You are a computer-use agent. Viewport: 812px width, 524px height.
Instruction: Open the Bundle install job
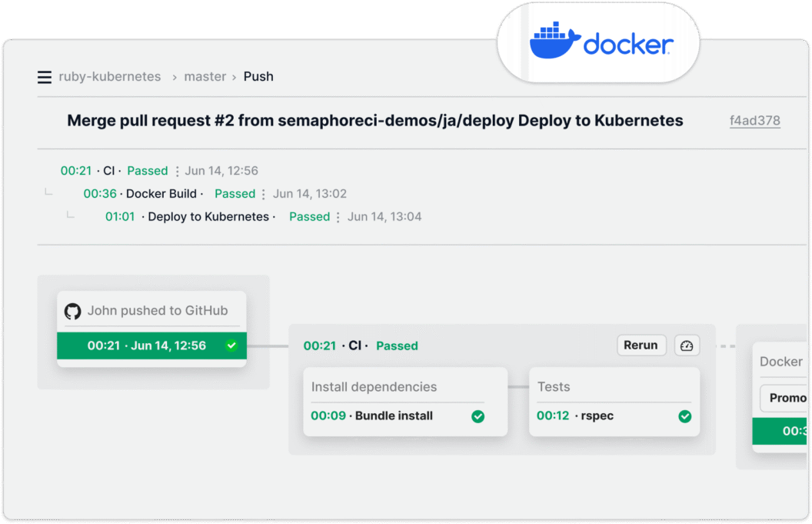(x=398, y=416)
